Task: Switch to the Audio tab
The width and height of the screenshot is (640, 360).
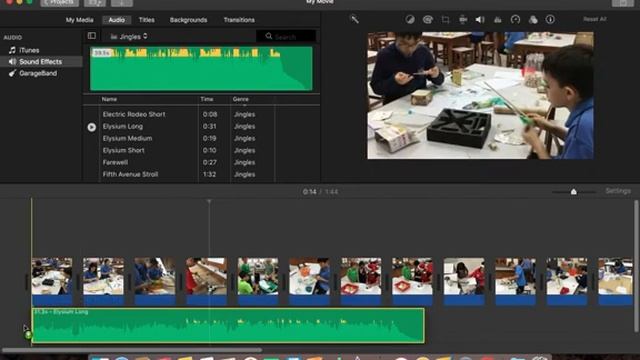Action: [116, 20]
